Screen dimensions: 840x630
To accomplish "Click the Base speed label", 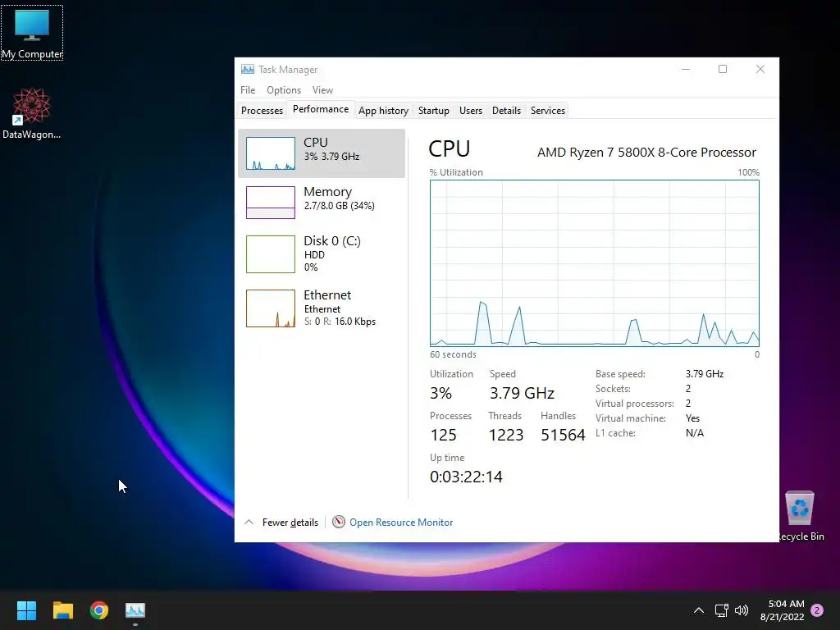I will point(620,374).
